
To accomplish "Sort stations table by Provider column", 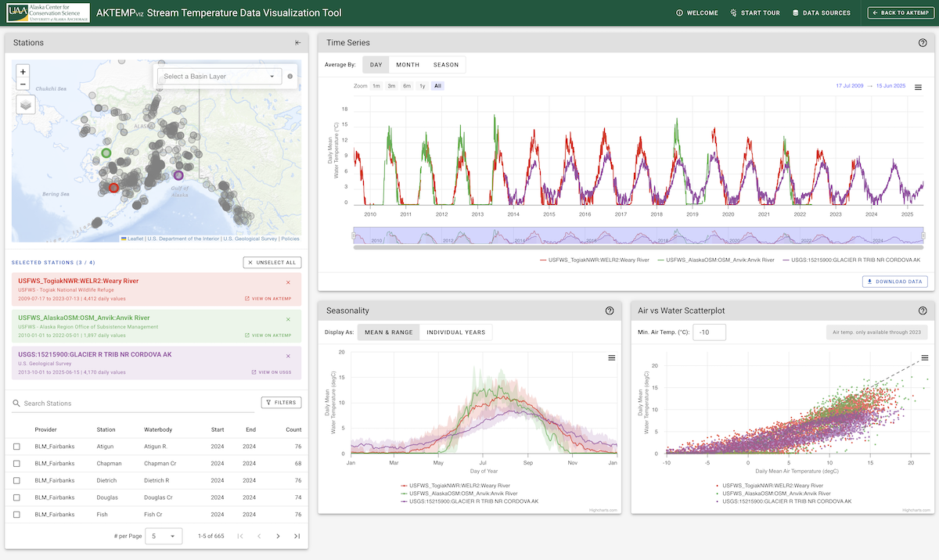I will pyautogui.click(x=46, y=429).
